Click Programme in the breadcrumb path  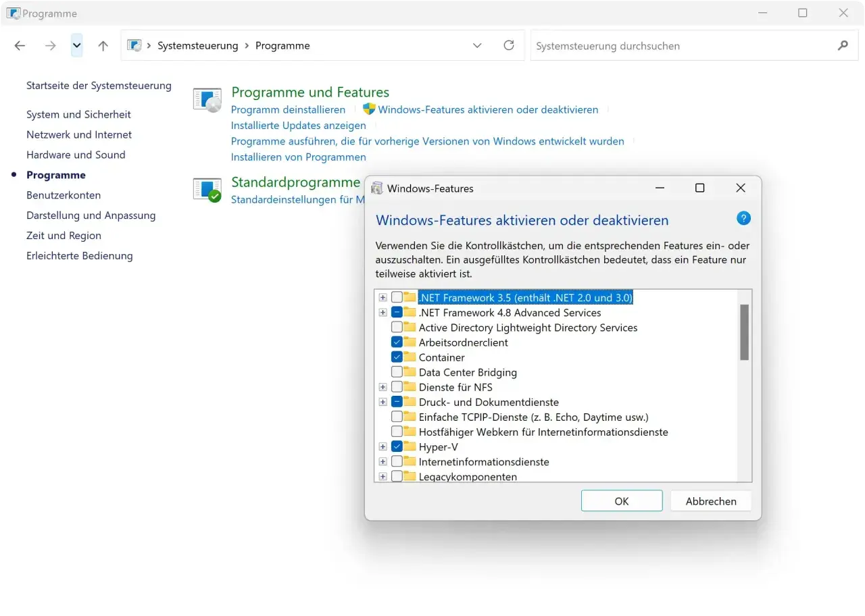pos(282,46)
